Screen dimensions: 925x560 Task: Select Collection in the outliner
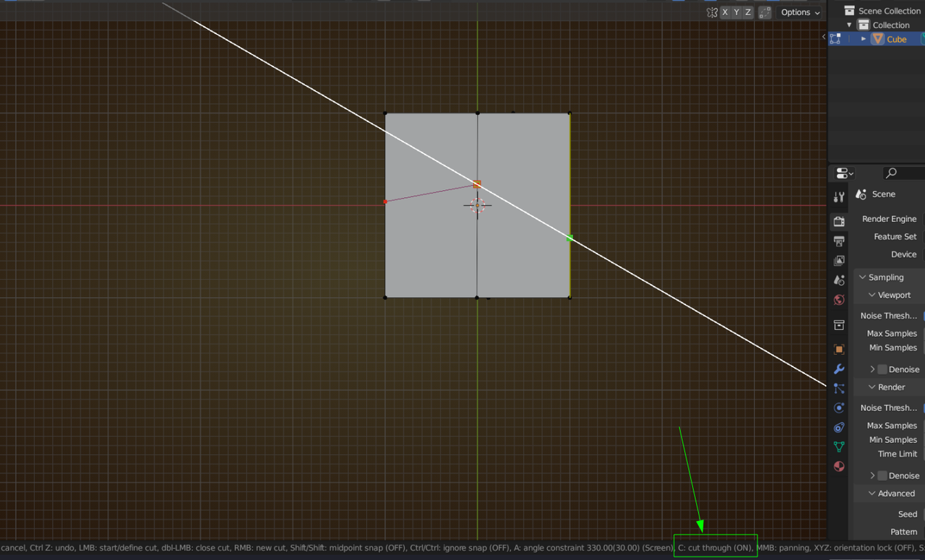click(x=891, y=25)
